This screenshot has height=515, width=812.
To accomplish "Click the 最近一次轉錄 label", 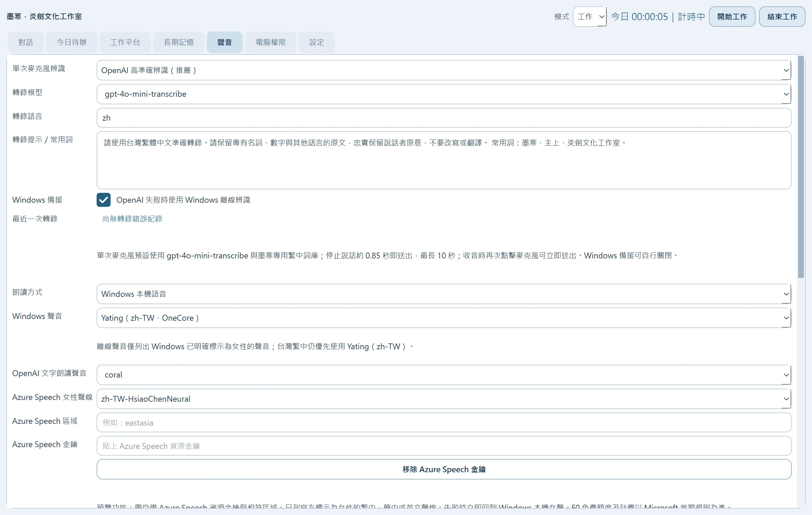I will [35, 219].
